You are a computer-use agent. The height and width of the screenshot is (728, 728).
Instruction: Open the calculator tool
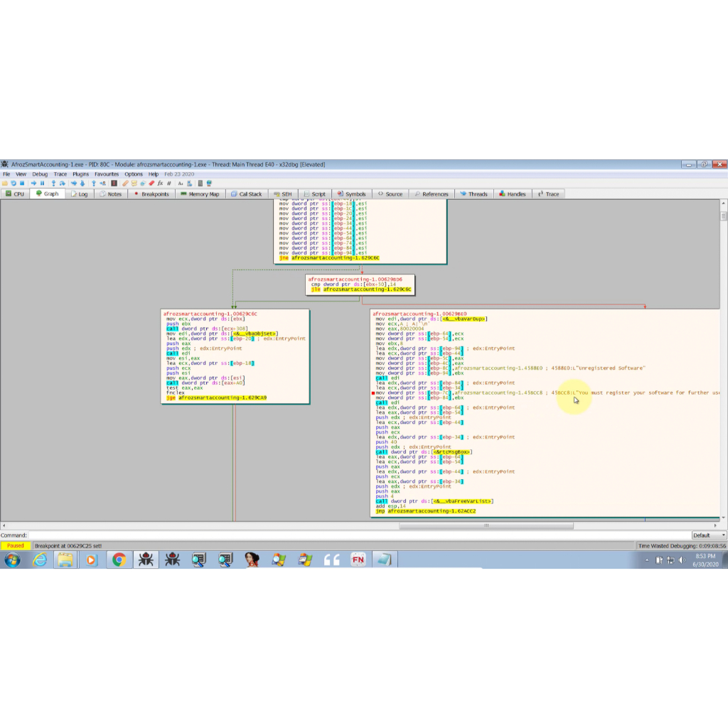point(200,183)
